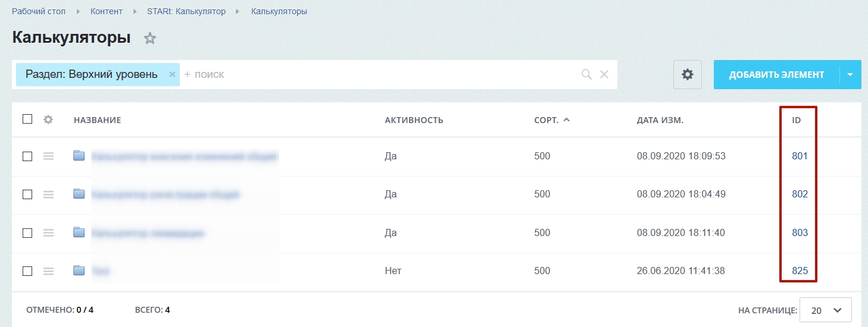Remove the 'Раздел: Верхний уровень' filter tag
Viewport: 868px width, 327px height.
click(x=172, y=74)
